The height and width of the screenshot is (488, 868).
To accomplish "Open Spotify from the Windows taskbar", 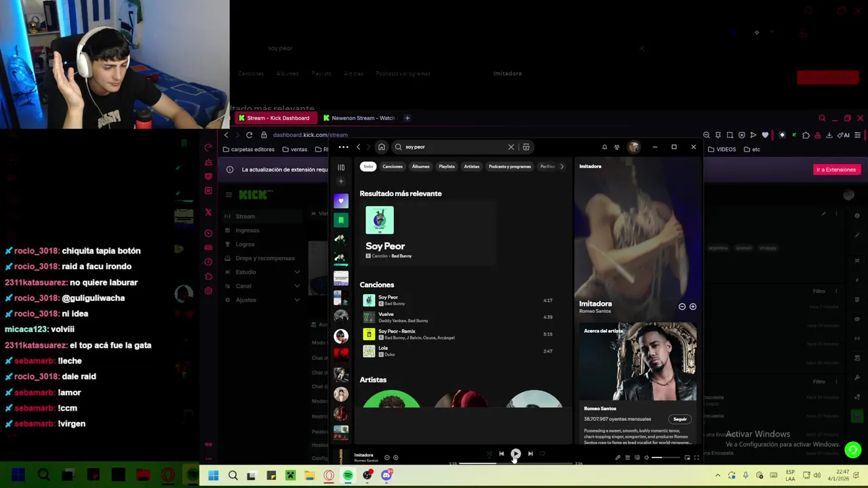I will pyautogui.click(x=348, y=476).
